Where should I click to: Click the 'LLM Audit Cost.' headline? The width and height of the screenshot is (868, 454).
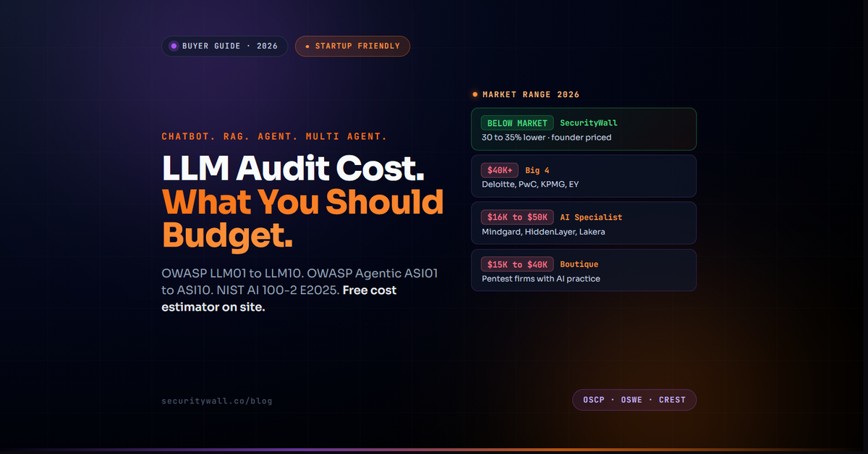pos(293,169)
